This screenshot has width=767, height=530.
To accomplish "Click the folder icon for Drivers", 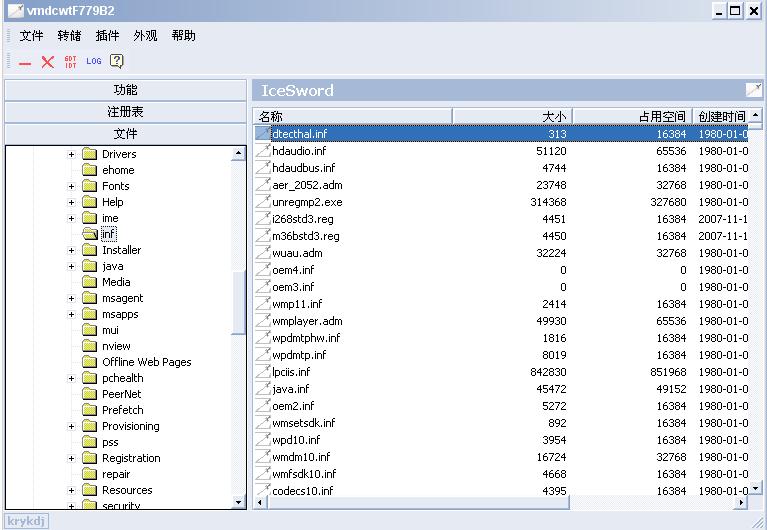I will [90, 154].
